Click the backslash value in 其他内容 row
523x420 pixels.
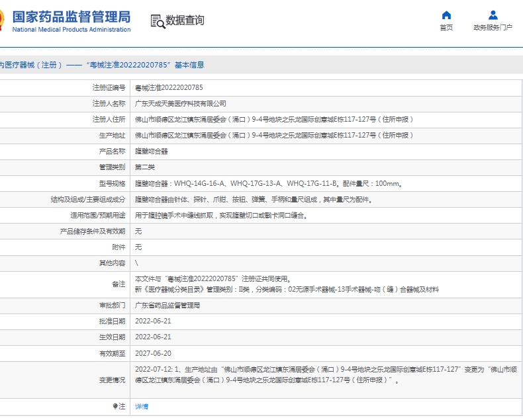(136, 263)
